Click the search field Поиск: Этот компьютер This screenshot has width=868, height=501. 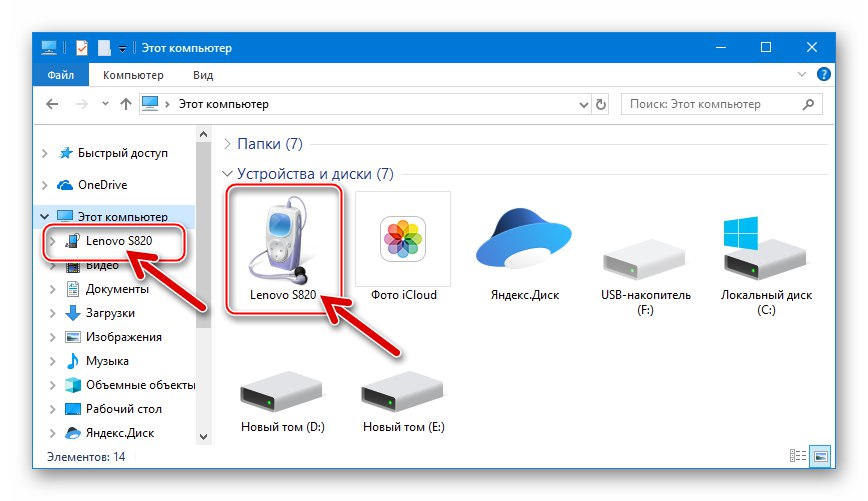(722, 104)
